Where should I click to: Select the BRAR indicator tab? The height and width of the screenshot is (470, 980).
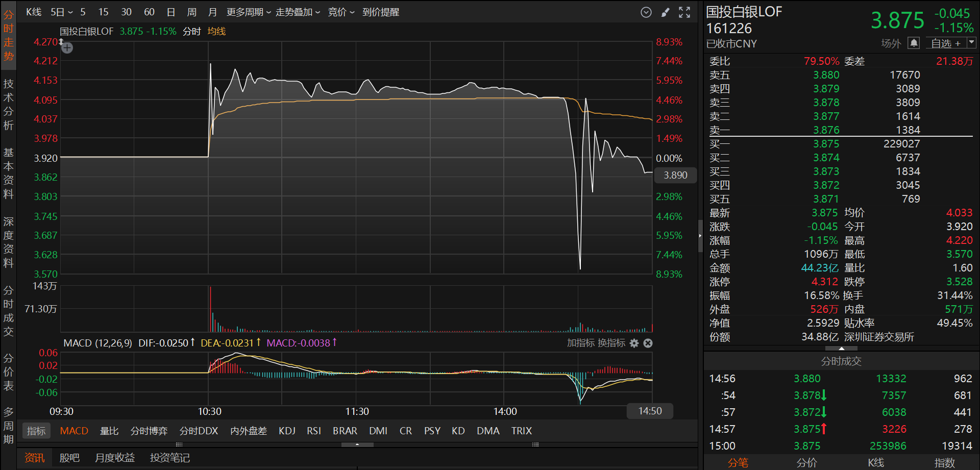(x=345, y=431)
